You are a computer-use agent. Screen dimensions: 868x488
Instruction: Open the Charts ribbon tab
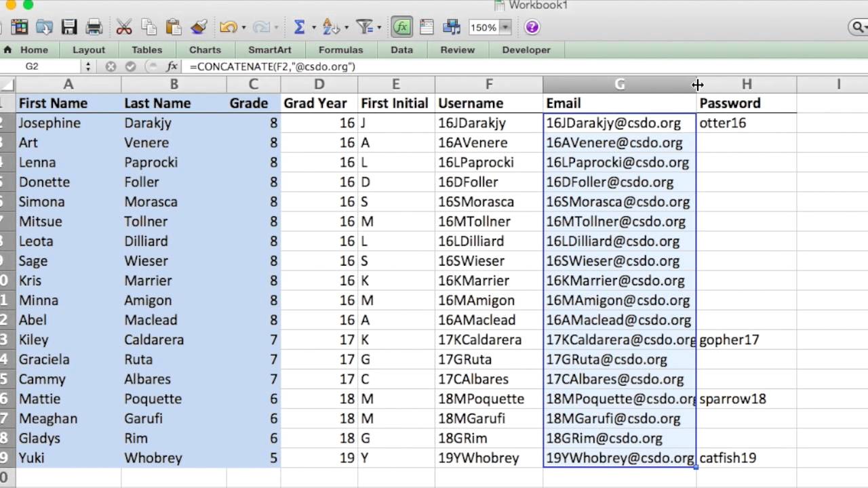click(205, 49)
